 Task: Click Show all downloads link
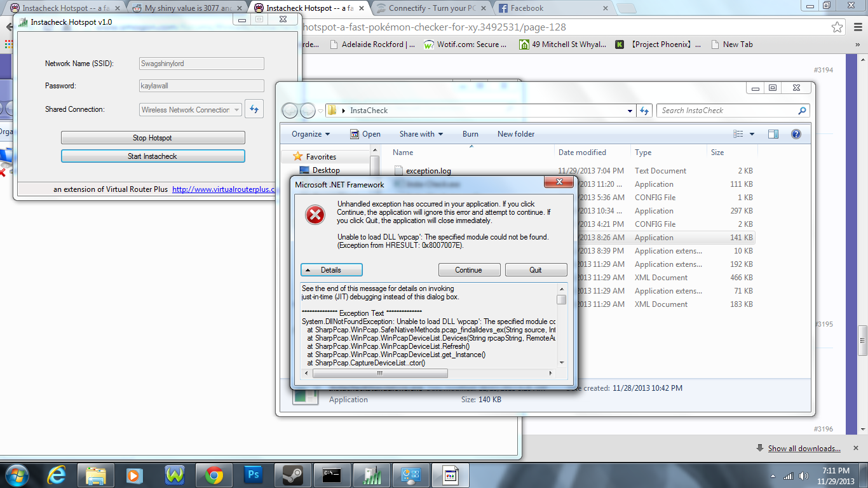click(804, 449)
